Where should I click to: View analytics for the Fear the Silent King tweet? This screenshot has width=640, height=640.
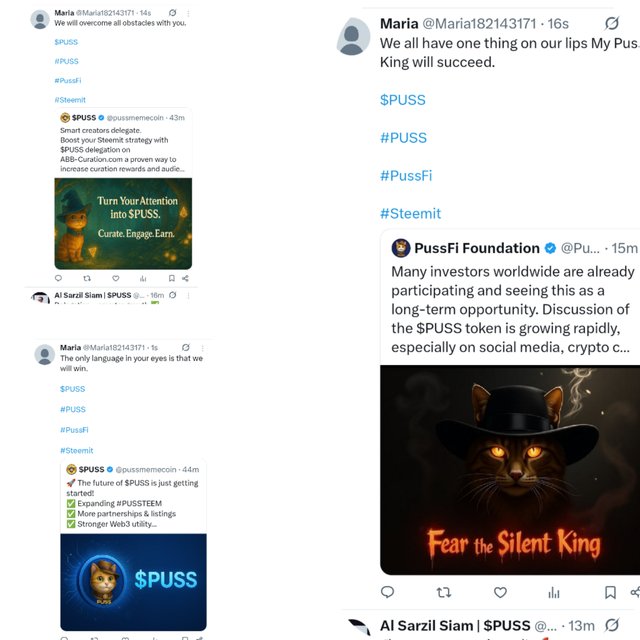(x=554, y=592)
